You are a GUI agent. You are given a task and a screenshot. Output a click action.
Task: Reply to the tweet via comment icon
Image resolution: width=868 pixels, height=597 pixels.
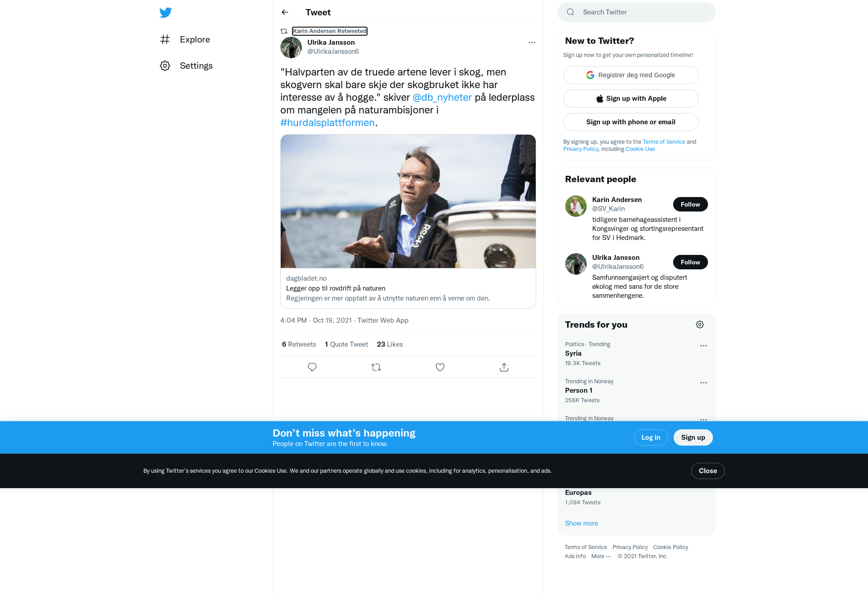[312, 367]
